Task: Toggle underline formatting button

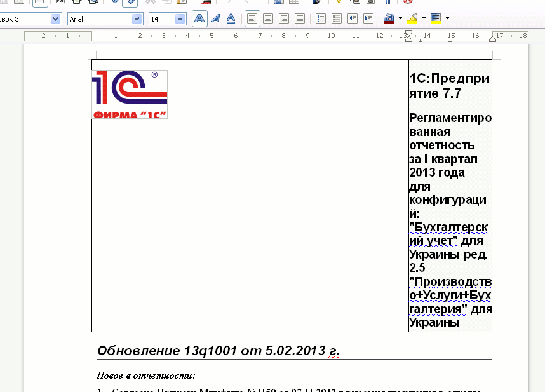Action: [x=231, y=19]
